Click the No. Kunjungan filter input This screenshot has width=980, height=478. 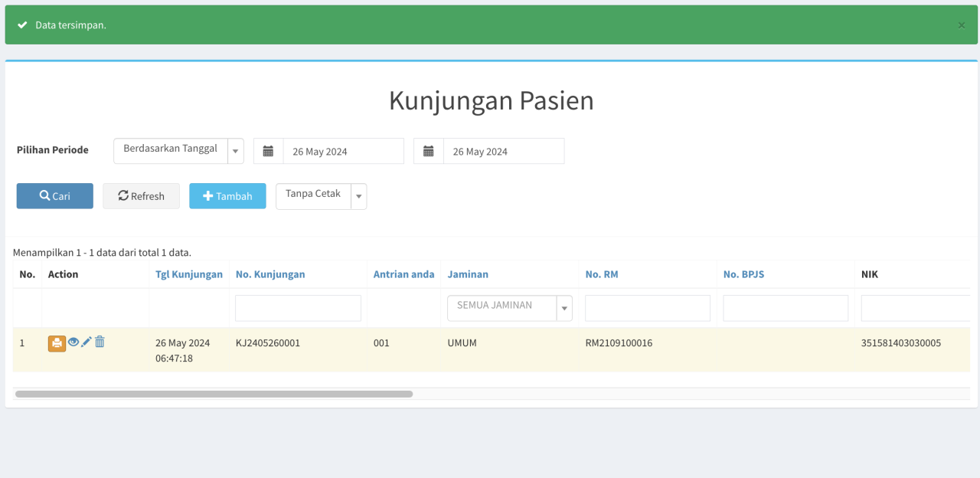[298, 308]
